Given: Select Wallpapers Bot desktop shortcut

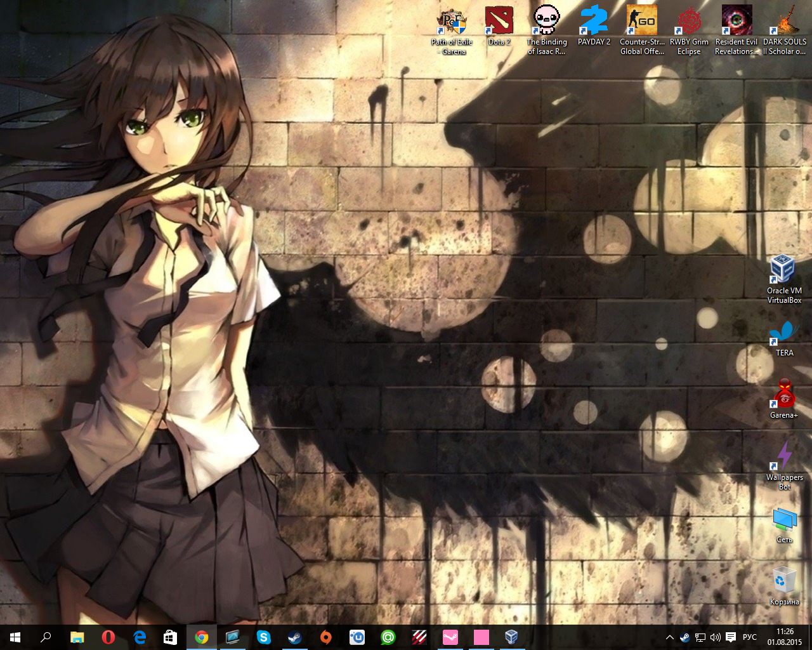Looking at the screenshot, I should click(x=784, y=466).
